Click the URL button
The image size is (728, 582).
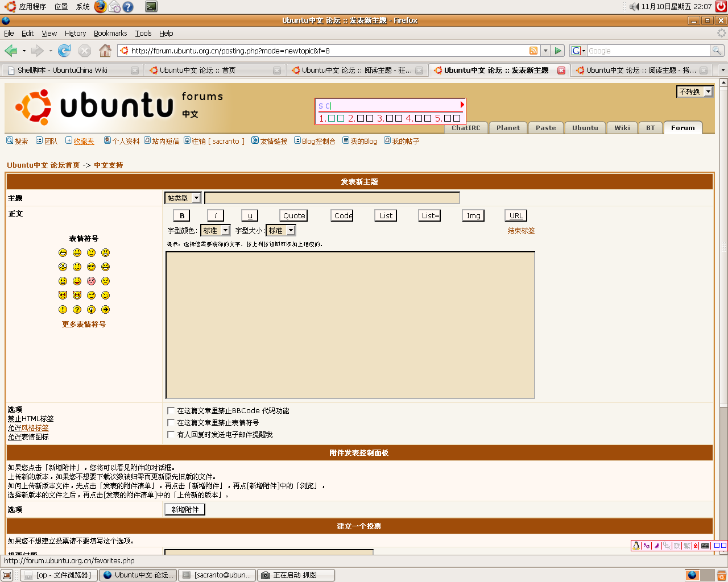pos(516,215)
